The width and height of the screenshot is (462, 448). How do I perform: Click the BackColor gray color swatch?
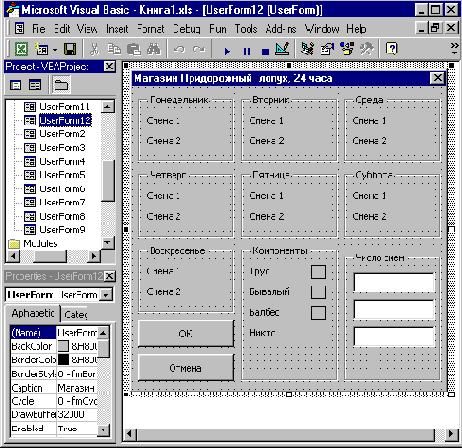(63, 346)
